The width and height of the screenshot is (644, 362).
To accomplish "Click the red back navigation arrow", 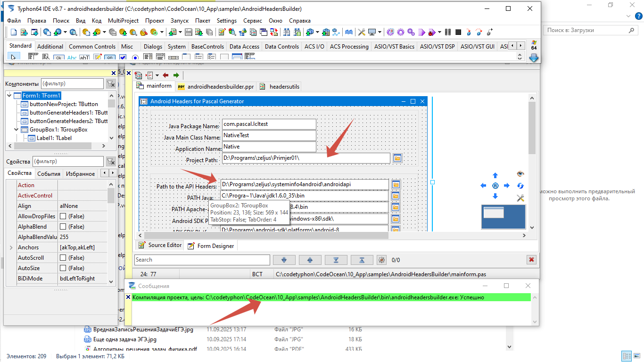I will (x=165, y=75).
